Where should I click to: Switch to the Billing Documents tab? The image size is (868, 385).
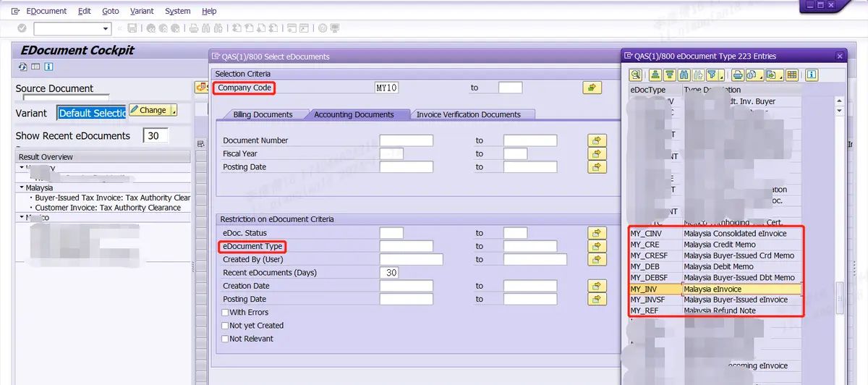[263, 114]
